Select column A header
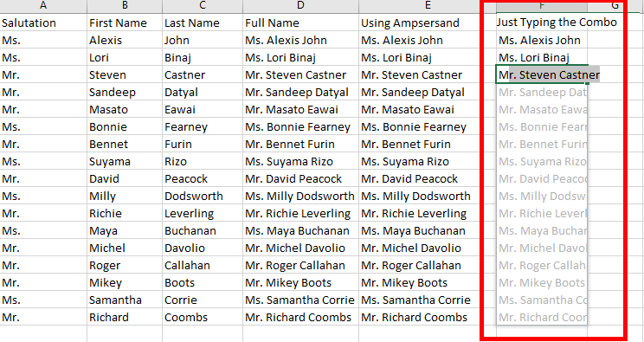This screenshot has height=342, width=644. point(43,6)
